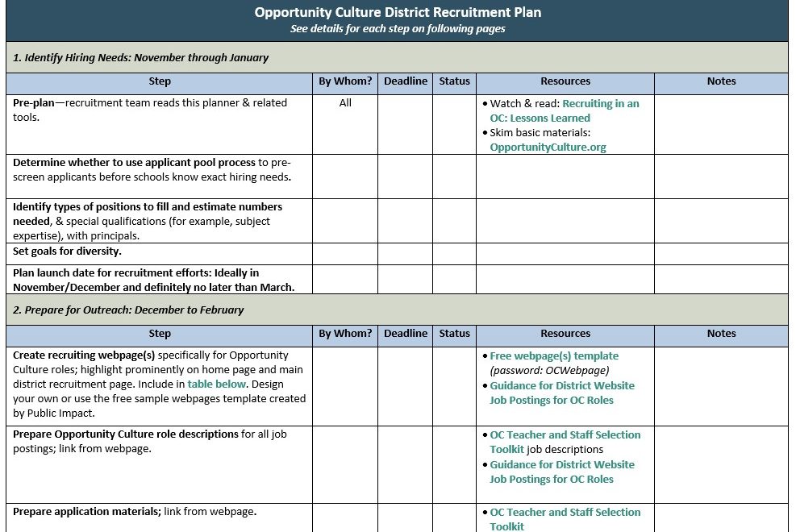Click the 'Skim basic materials:' text
The height and width of the screenshot is (532, 796).
pyautogui.click(x=540, y=133)
